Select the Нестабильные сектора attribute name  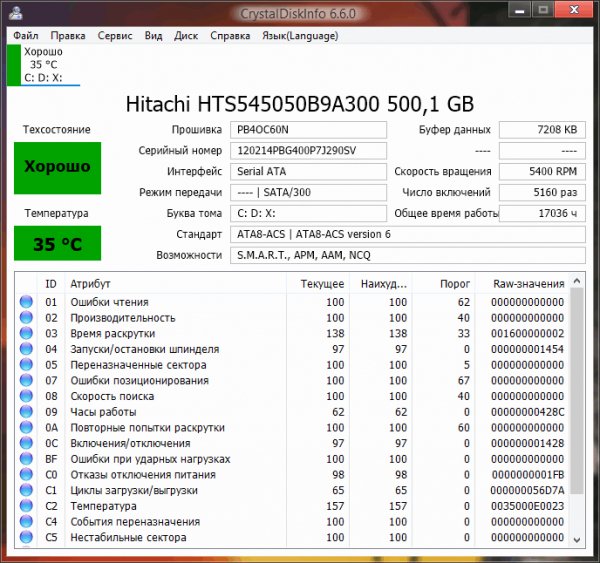[128, 537]
